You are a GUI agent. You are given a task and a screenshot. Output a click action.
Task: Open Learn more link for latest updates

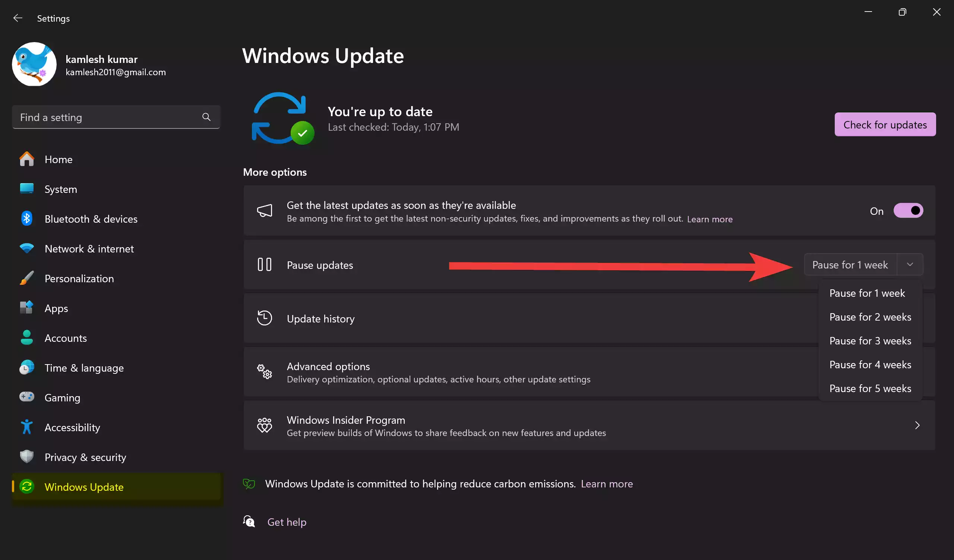[x=710, y=219]
